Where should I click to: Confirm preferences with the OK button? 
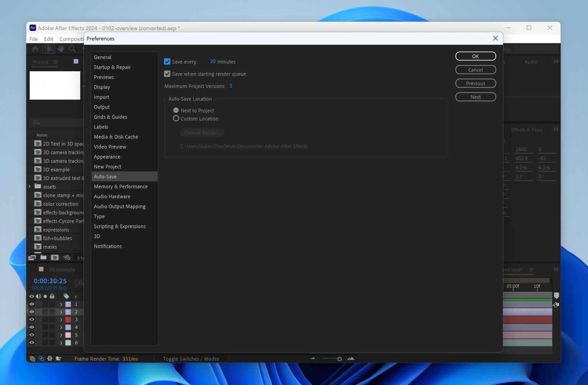(x=475, y=56)
